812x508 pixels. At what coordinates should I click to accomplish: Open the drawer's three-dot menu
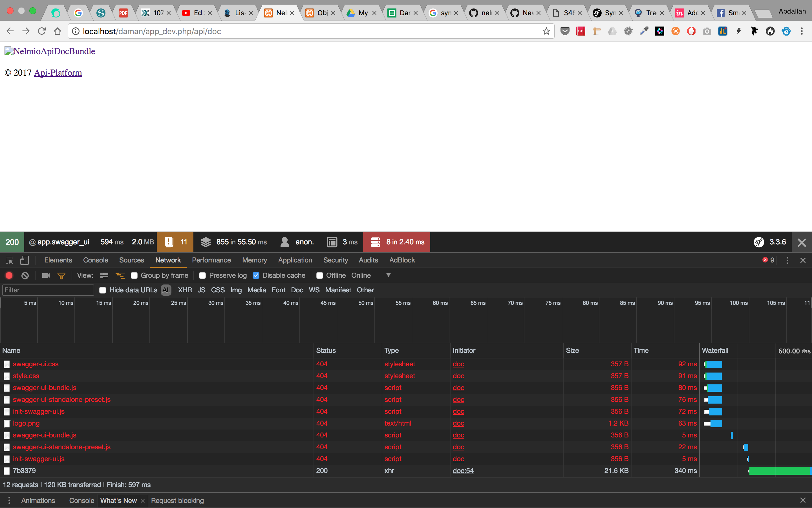tap(9, 500)
